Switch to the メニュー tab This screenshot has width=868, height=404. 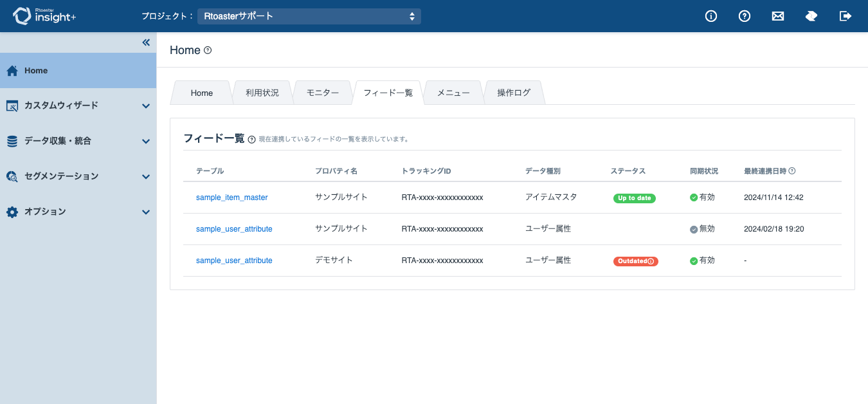[453, 93]
